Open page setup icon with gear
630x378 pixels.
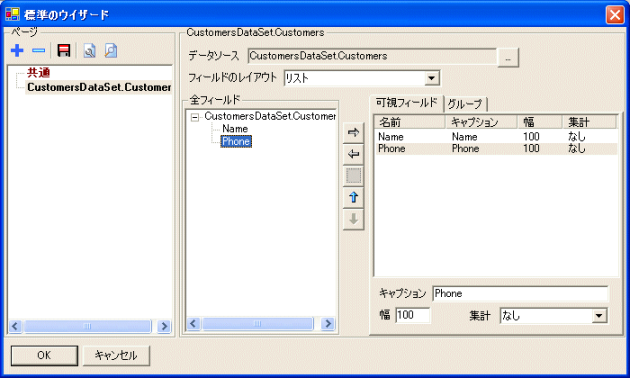pos(89,51)
